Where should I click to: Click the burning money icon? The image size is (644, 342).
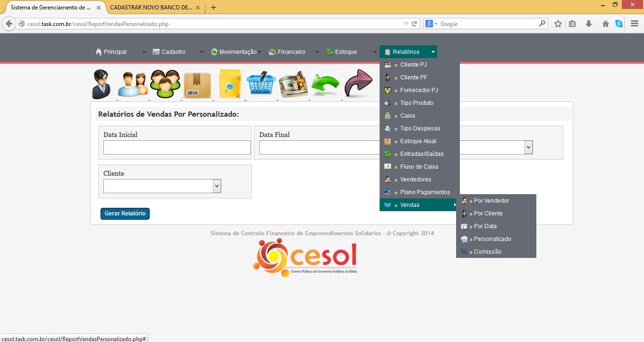click(x=293, y=84)
